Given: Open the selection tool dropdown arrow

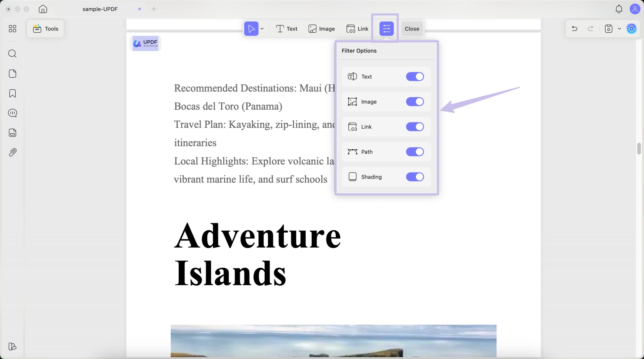Looking at the screenshot, I should [x=262, y=28].
